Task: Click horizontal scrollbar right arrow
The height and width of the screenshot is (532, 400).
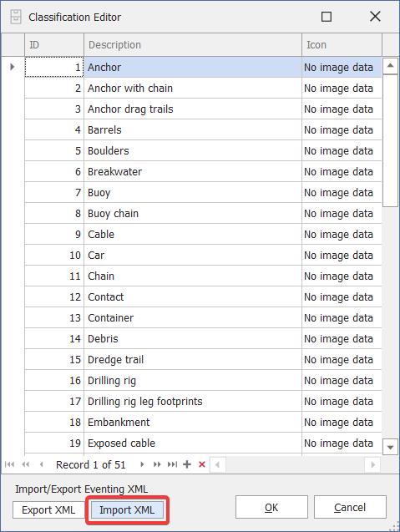Action: [372, 464]
